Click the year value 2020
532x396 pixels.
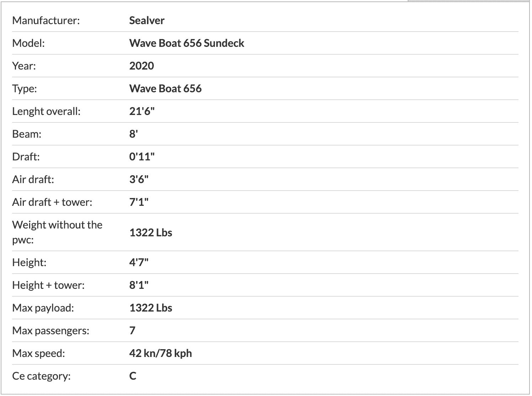pyautogui.click(x=141, y=66)
